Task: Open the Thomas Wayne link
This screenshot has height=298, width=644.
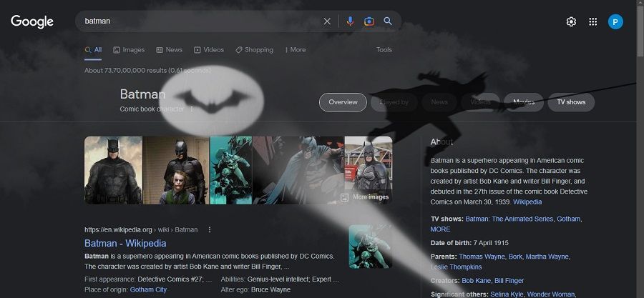Action: 482,257
